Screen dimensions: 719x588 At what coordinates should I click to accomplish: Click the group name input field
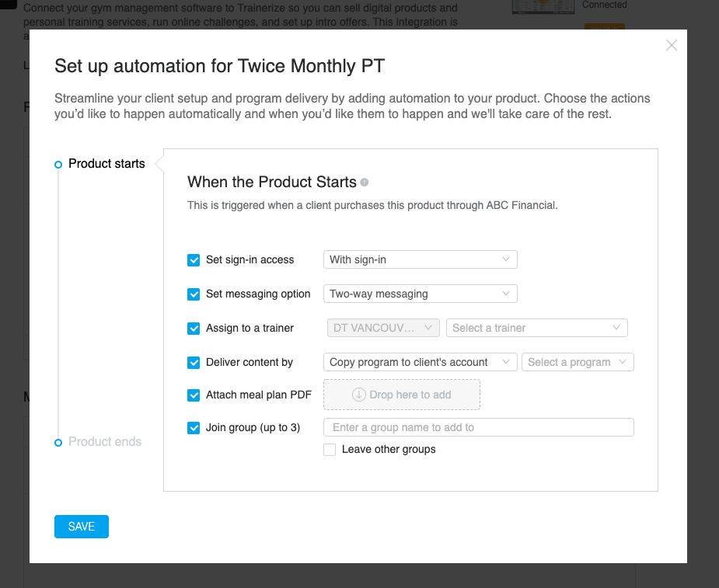pos(479,427)
